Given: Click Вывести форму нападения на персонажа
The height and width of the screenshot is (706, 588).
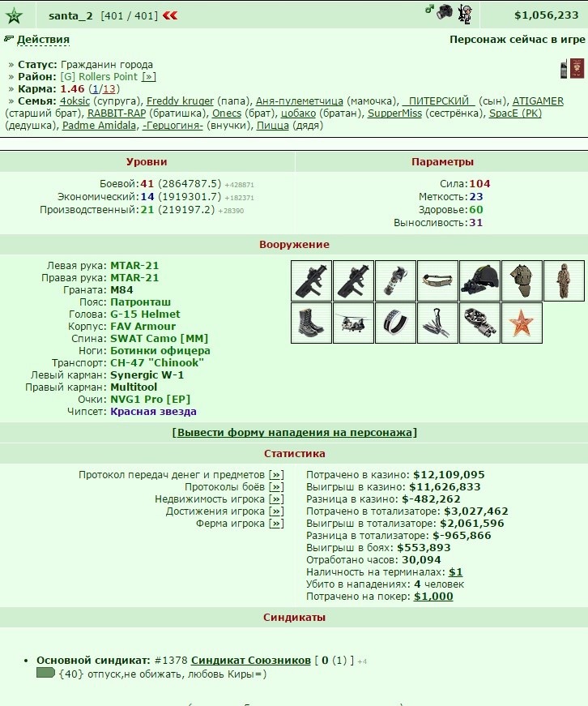Looking at the screenshot, I should [294, 432].
